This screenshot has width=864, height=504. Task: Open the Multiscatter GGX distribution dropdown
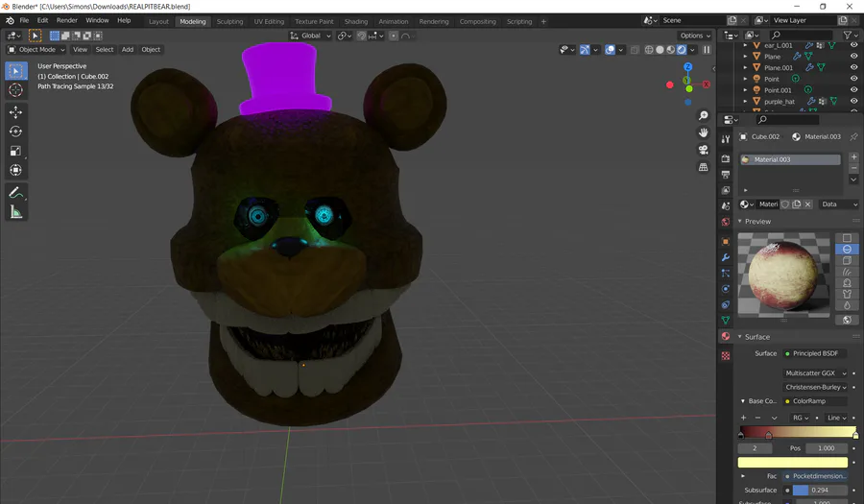pos(815,372)
